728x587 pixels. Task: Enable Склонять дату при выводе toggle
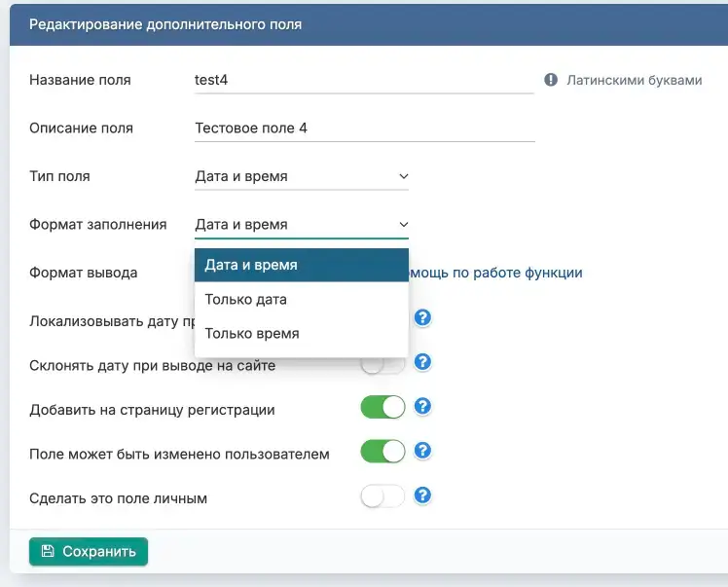click(382, 364)
